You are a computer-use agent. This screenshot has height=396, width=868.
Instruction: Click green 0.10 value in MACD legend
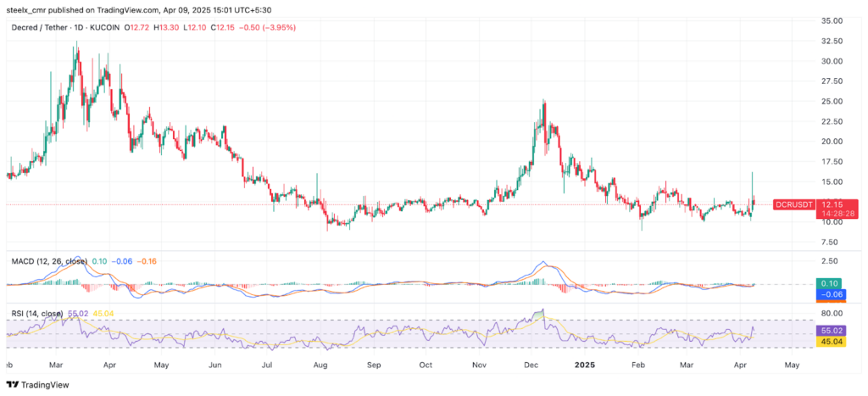[100, 261]
